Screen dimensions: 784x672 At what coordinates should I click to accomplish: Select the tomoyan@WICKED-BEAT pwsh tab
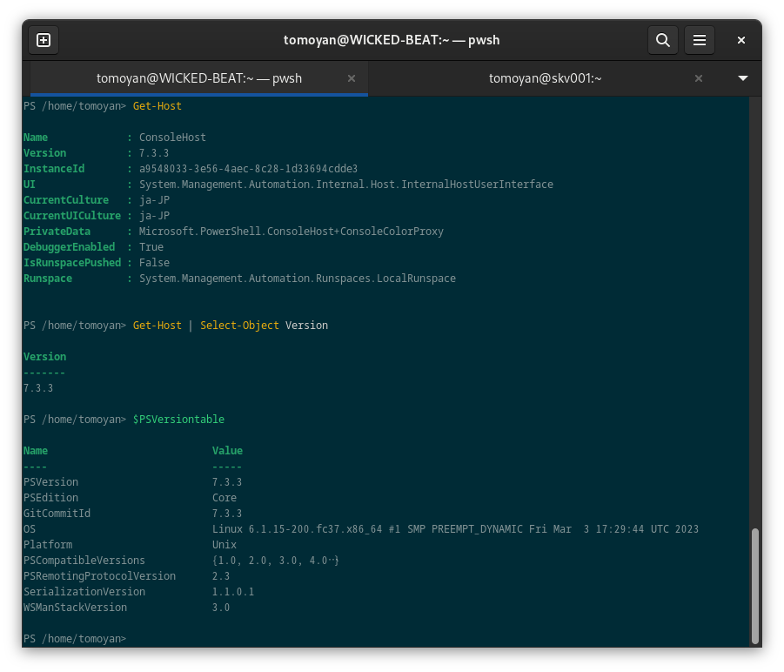pos(198,78)
